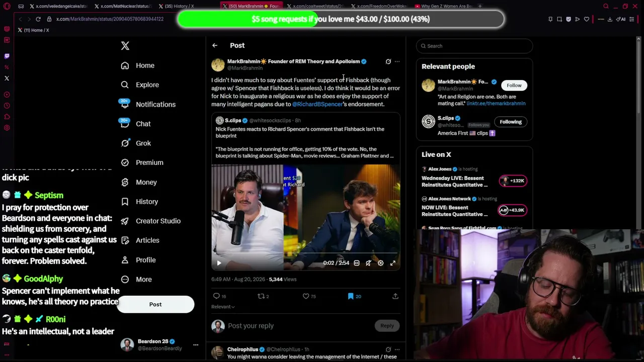Open a new browser tab

click(x=480, y=6)
